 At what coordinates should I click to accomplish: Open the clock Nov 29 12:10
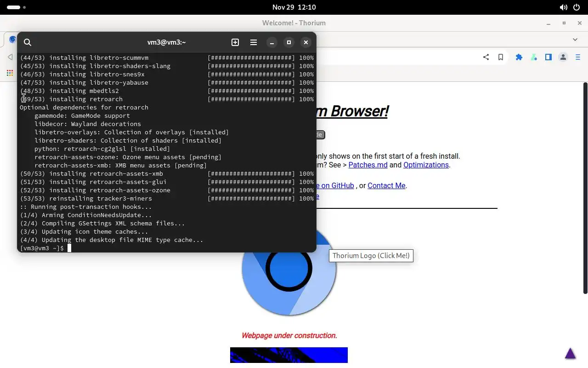(294, 7)
